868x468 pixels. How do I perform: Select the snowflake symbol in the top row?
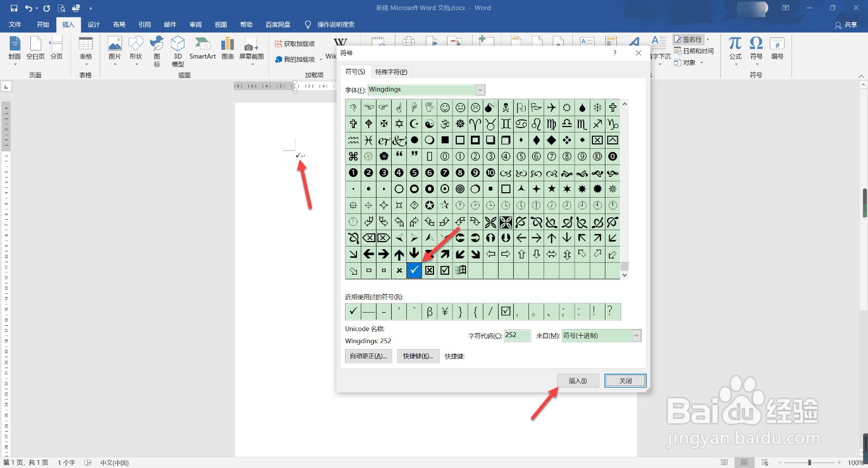tap(597, 107)
